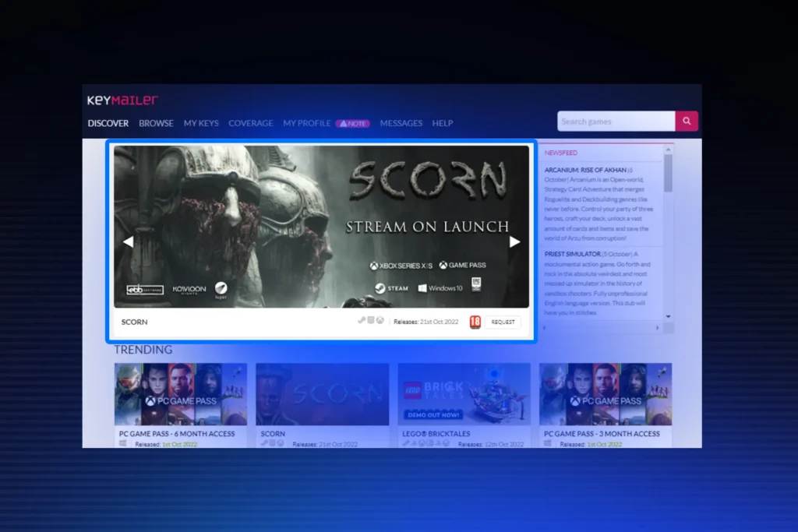Open the Scorn banner image
Viewport: 798px width, 532px height.
click(321, 227)
